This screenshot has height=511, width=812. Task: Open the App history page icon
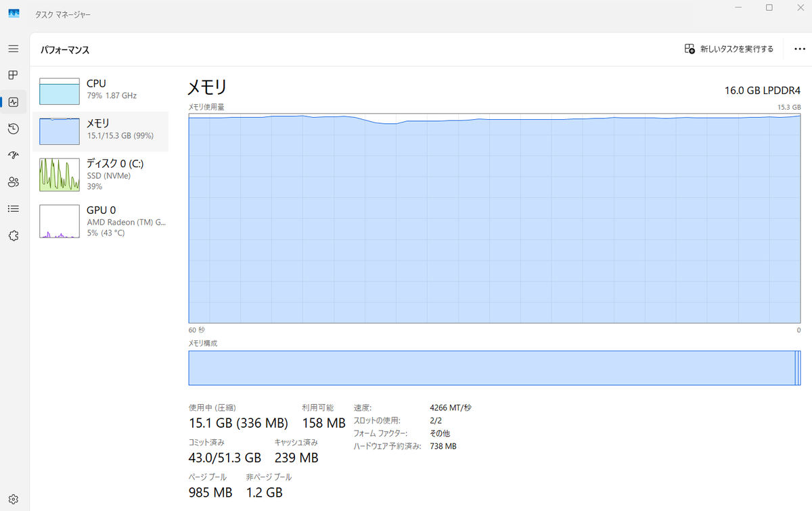click(x=13, y=129)
